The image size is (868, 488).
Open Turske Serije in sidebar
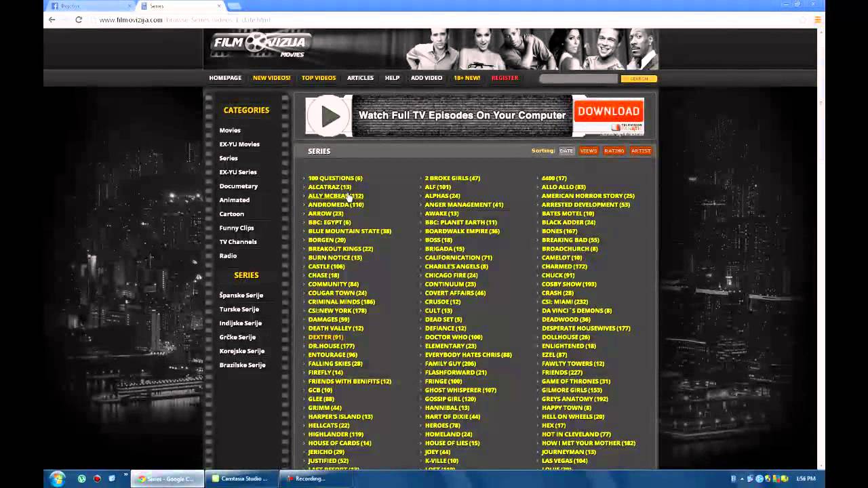pyautogui.click(x=239, y=310)
